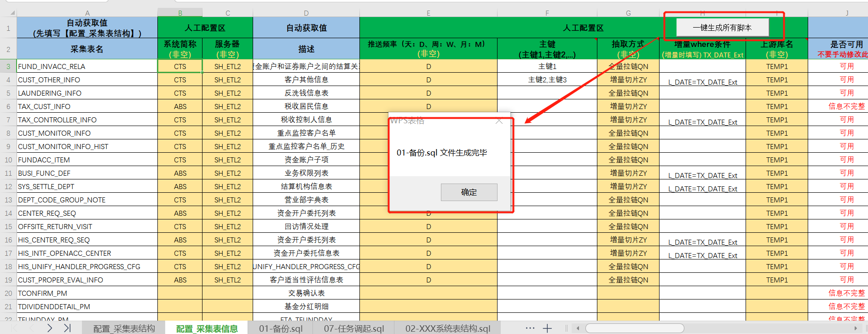Close the WPS表格 dialog with X
Image resolution: width=868 pixels, height=334 pixels.
tap(499, 121)
